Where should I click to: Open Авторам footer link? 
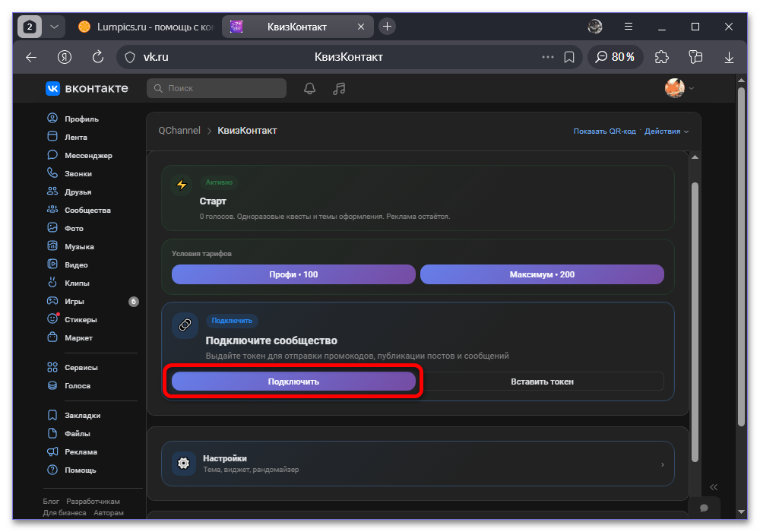pyautogui.click(x=109, y=512)
